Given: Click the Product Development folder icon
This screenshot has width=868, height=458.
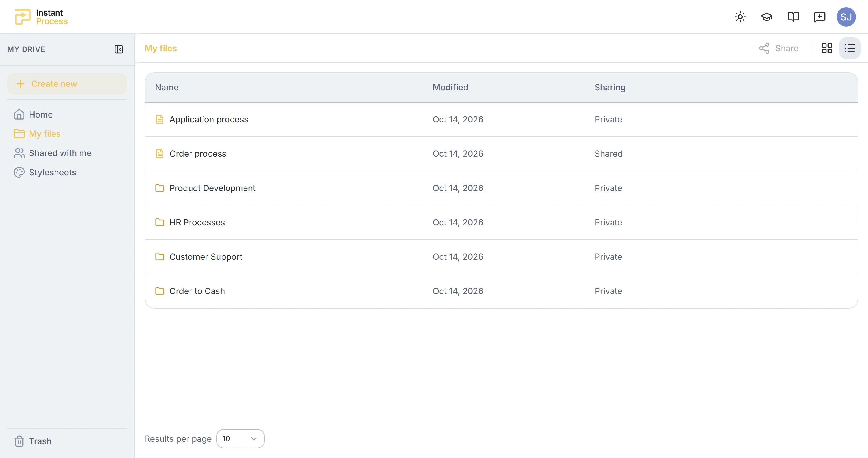Looking at the screenshot, I should tap(159, 188).
